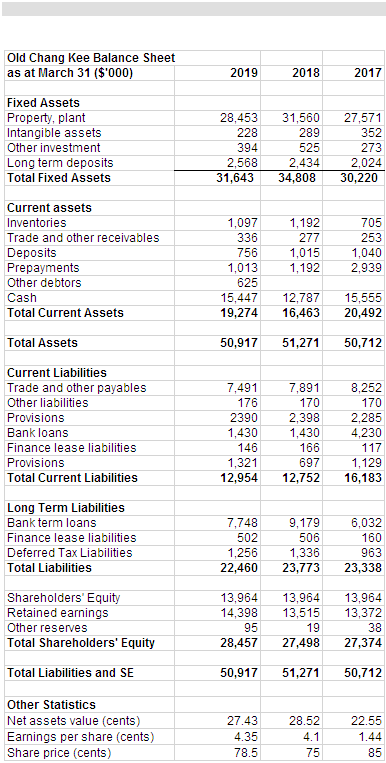Click the 'Cash' row label
This screenshot has width=386, height=763.
click(x=22, y=297)
